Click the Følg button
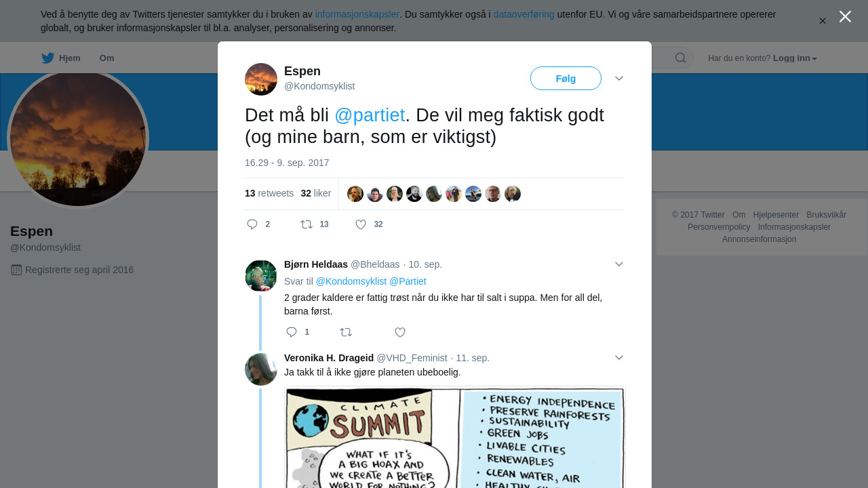The image size is (868, 488). (x=566, y=79)
